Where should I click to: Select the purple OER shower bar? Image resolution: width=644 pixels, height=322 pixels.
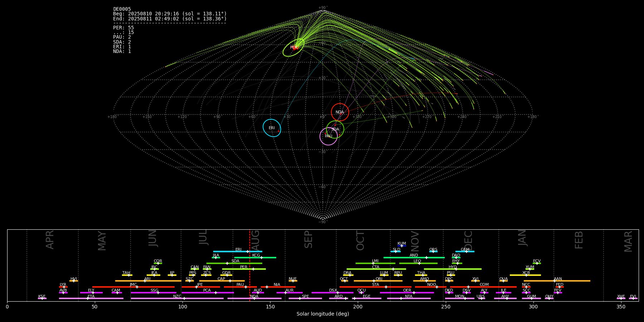click(407, 293)
